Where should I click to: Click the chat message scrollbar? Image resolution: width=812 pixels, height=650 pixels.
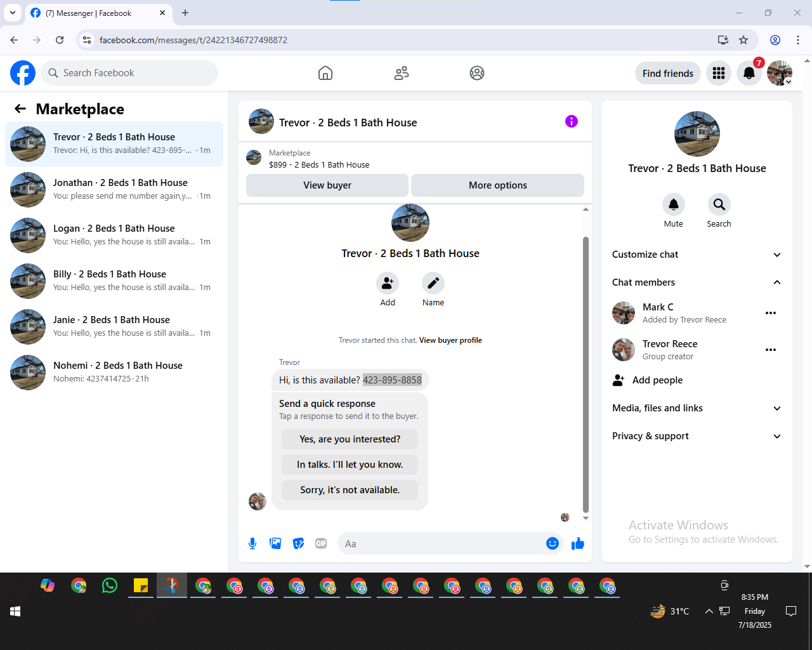click(586, 375)
